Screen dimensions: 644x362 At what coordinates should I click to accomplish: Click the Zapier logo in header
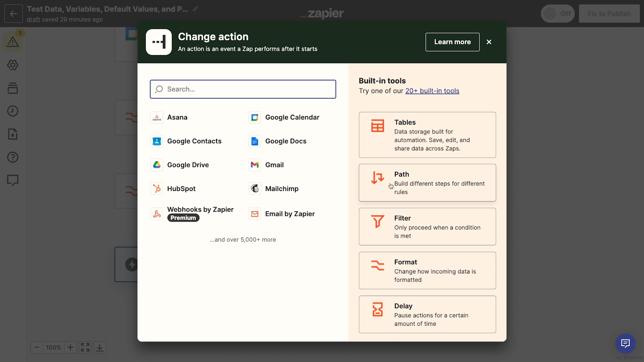(x=322, y=14)
